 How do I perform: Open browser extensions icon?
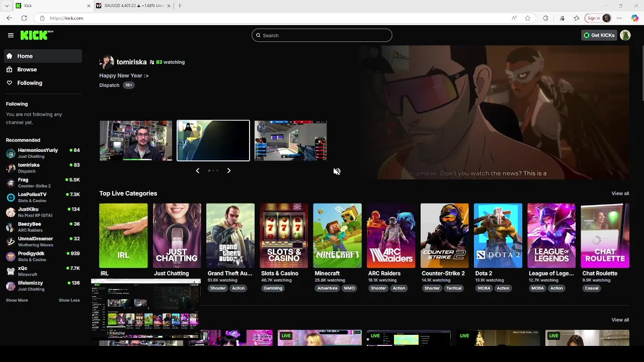545,18
